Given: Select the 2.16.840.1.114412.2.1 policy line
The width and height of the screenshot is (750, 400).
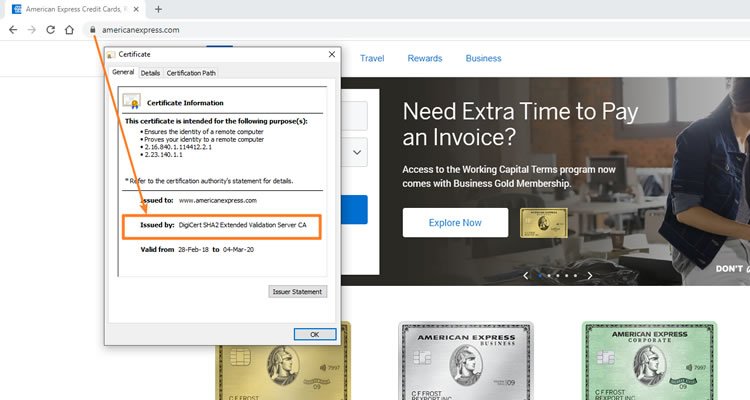Looking at the screenshot, I should click(178, 147).
